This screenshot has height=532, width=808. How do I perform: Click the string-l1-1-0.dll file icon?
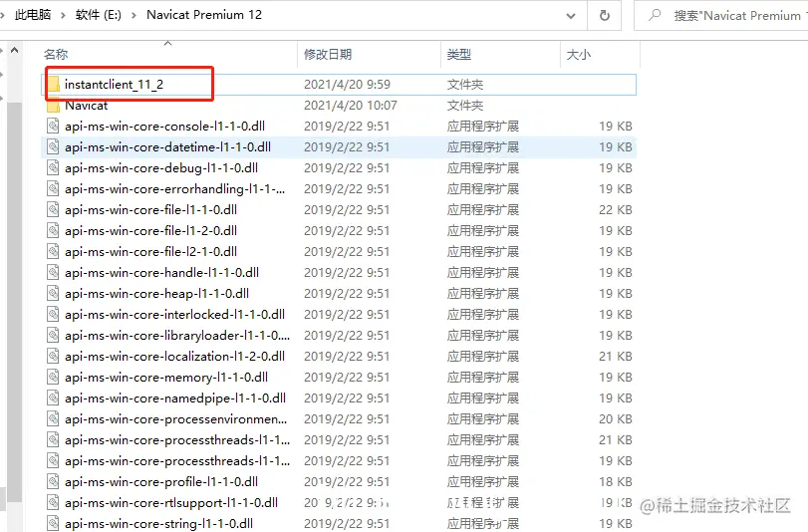coord(53,524)
